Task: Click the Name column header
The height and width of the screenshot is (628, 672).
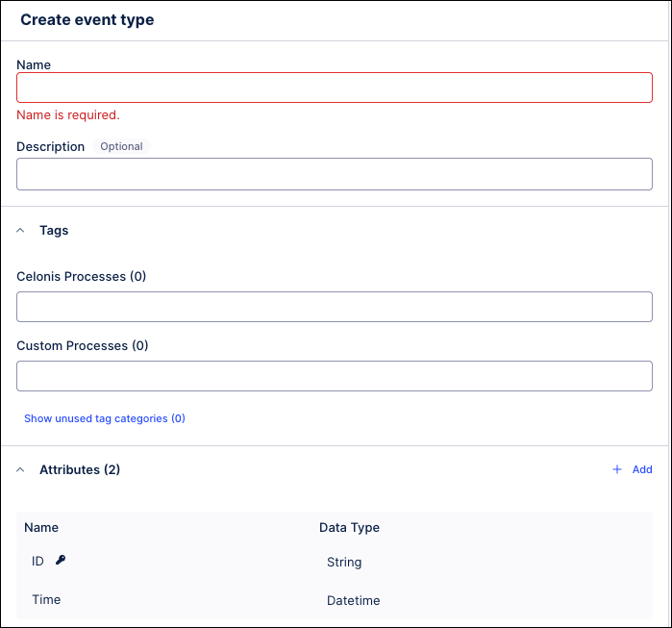Action: [x=41, y=527]
